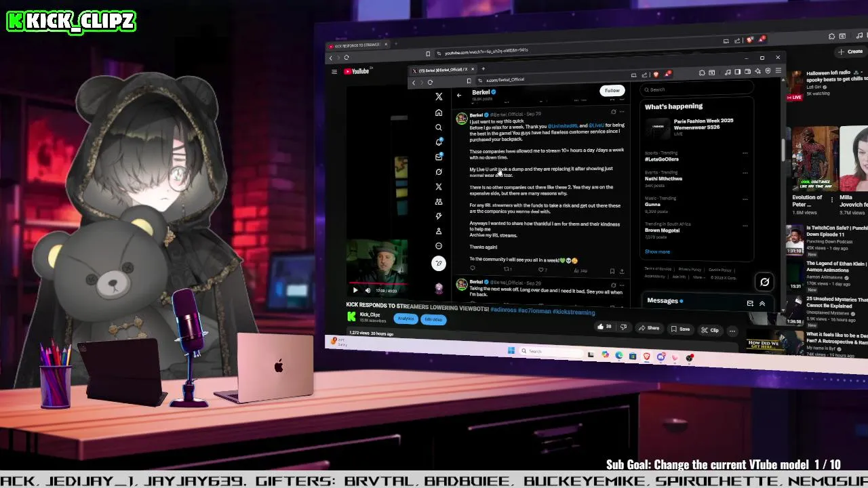Dislike the YouTube video

pyautogui.click(x=624, y=327)
